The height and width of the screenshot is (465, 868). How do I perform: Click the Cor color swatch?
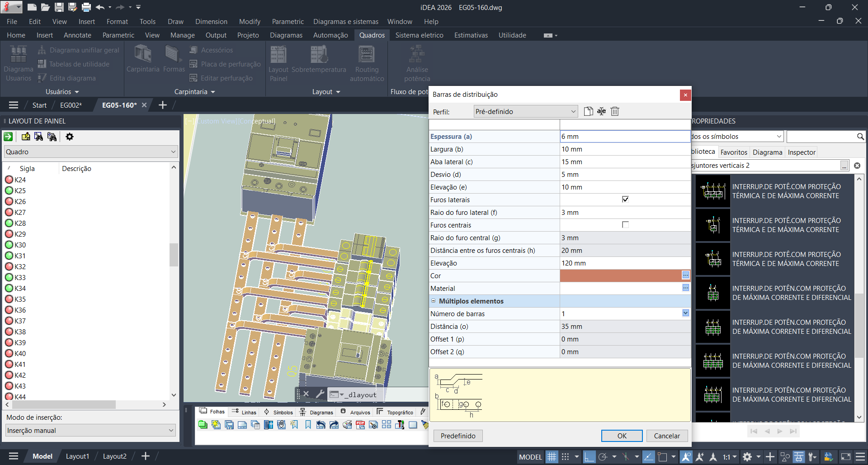(x=620, y=275)
